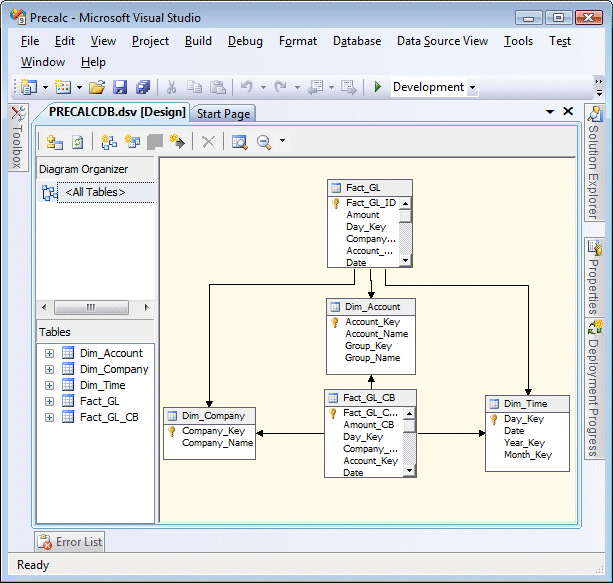Image resolution: width=613 pixels, height=583 pixels.
Task: Click the Zoom magnifier icon
Action: (x=264, y=142)
